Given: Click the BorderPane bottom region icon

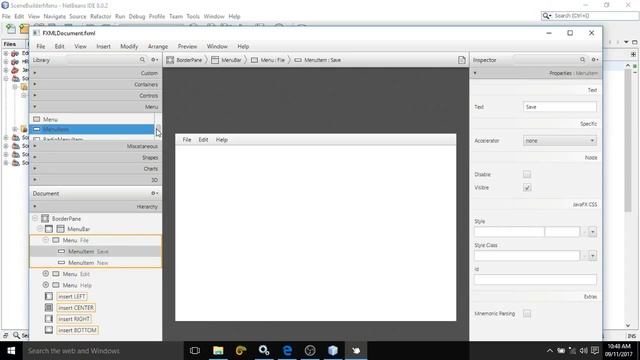Looking at the screenshot, I should click(x=49, y=330).
